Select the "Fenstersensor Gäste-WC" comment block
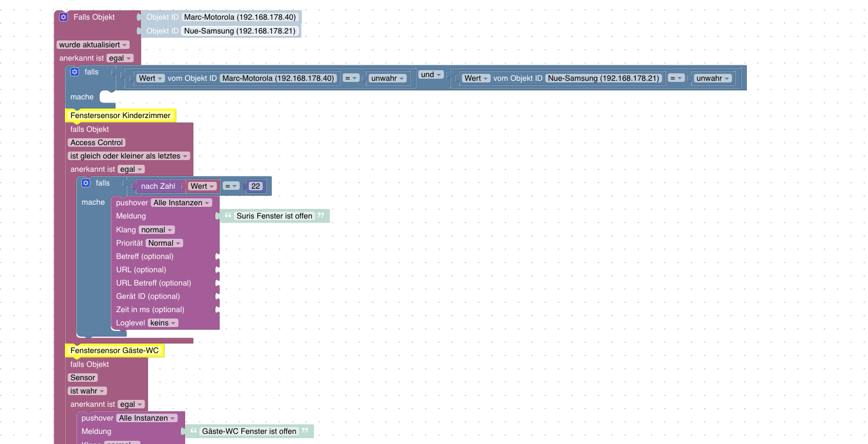The width and height of the screenshot is (868, 444). (x=114, y=350)
